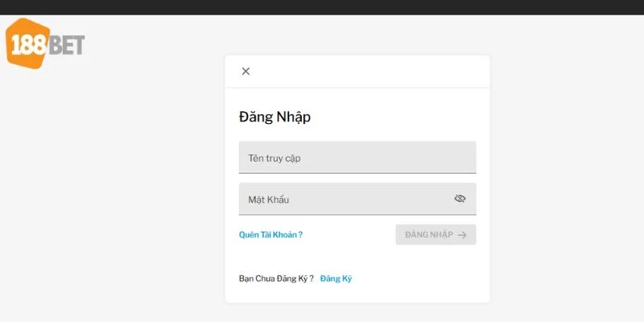The height and width of the screenshot is (322, 644).
Task: Toggle password visibility eye icon
Action: pyautogui.click(x=460, y=199)
